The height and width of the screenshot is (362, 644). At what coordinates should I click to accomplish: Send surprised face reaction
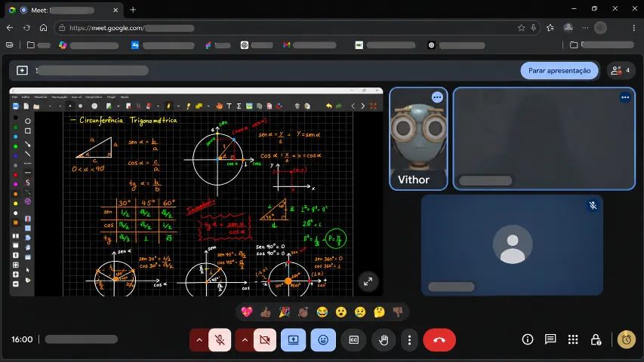341,312
